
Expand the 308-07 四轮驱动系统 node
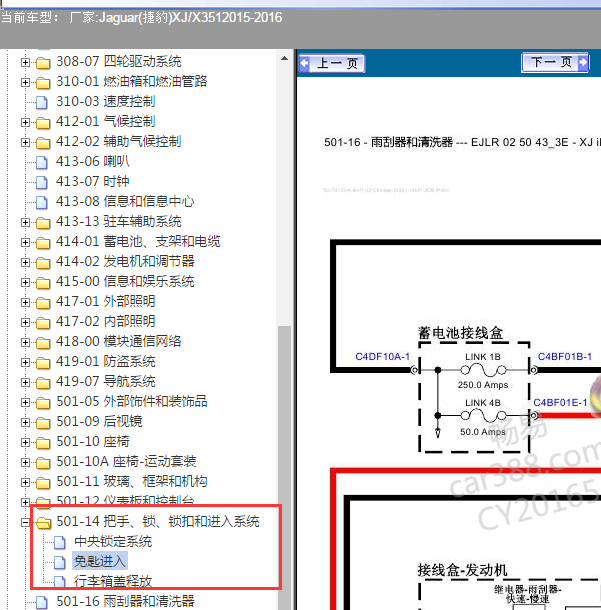coord(25,62)
